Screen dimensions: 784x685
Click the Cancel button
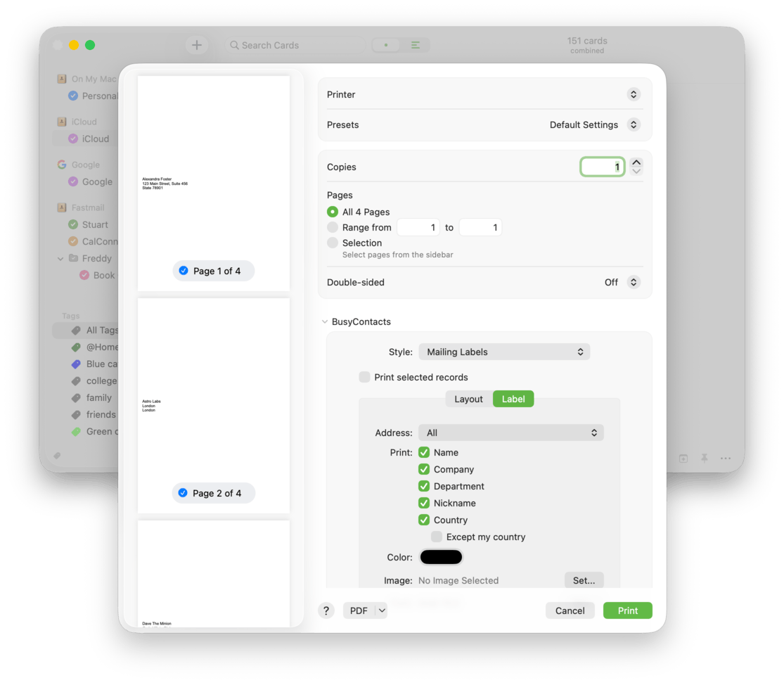570,610
